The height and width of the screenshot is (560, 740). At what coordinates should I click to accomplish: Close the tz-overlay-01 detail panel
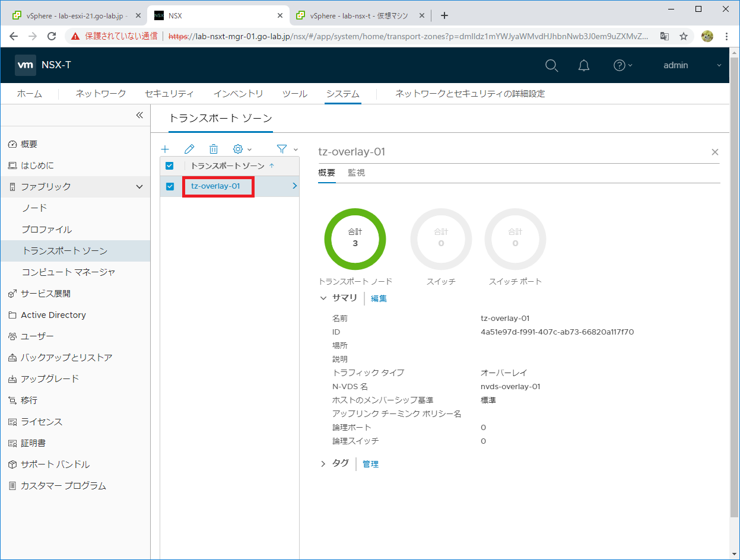pos(715,152)
